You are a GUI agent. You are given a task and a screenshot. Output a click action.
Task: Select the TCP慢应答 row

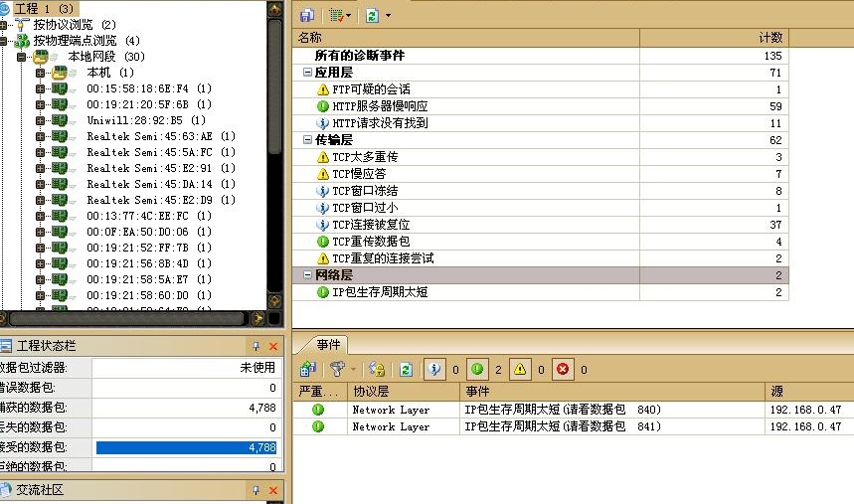541,174
